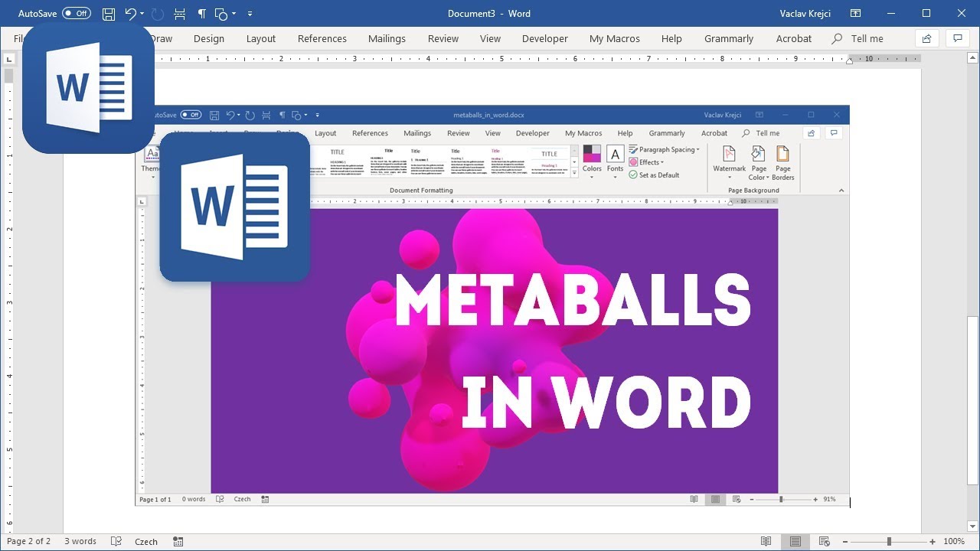980x551 pixels.
Task: Click Vaclav Krejci account name in Document3
Action: tap(805, 14)
